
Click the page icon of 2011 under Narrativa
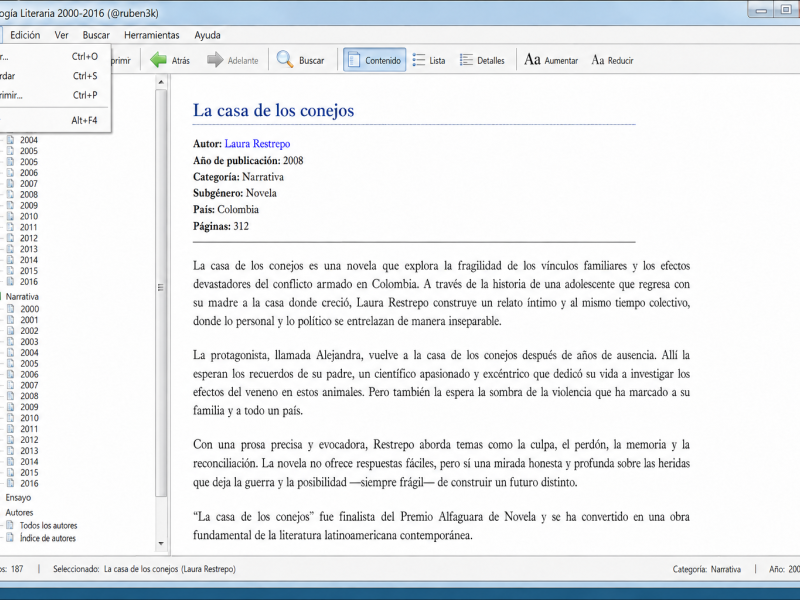[10, 429]
